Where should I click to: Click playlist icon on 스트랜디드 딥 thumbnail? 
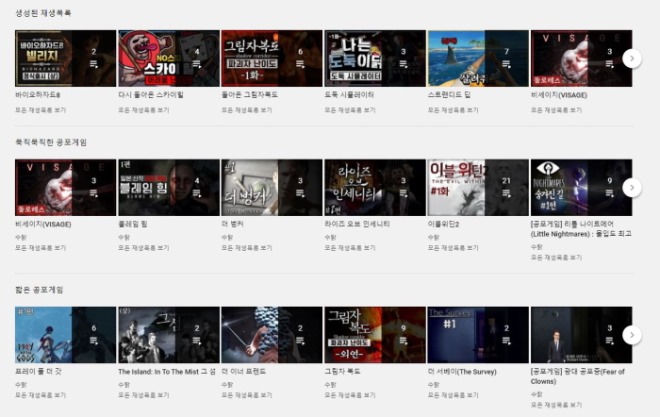pos(506,64)
